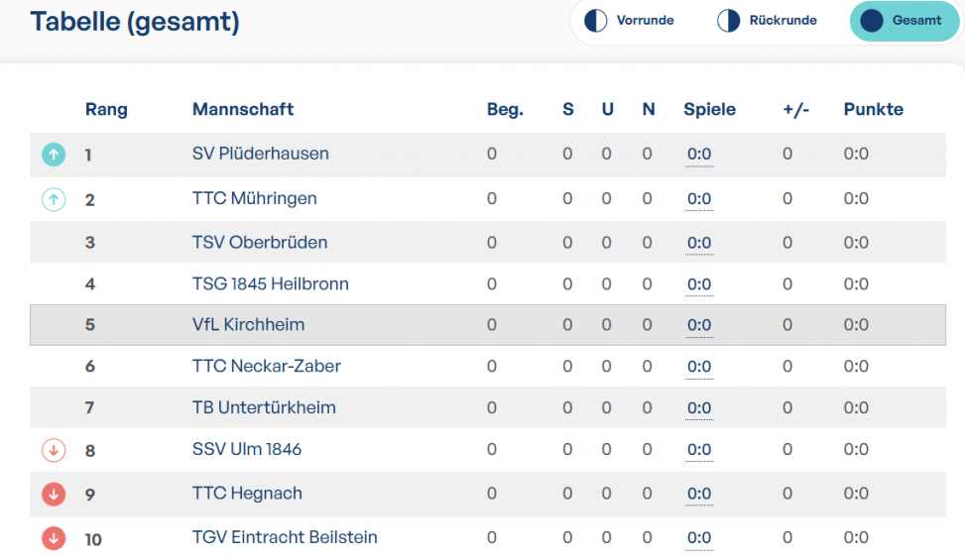
Task: Click the full-circle icon of Gesamt
Action: (872, 20)
